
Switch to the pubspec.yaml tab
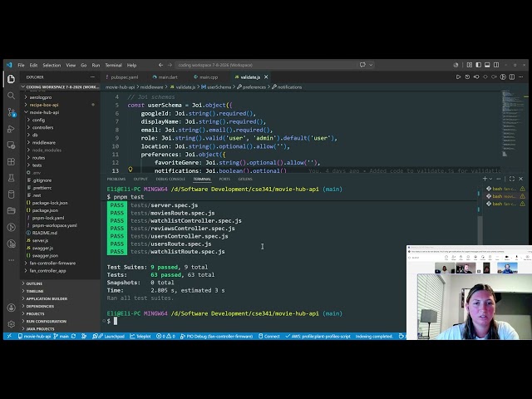point(124,77)
